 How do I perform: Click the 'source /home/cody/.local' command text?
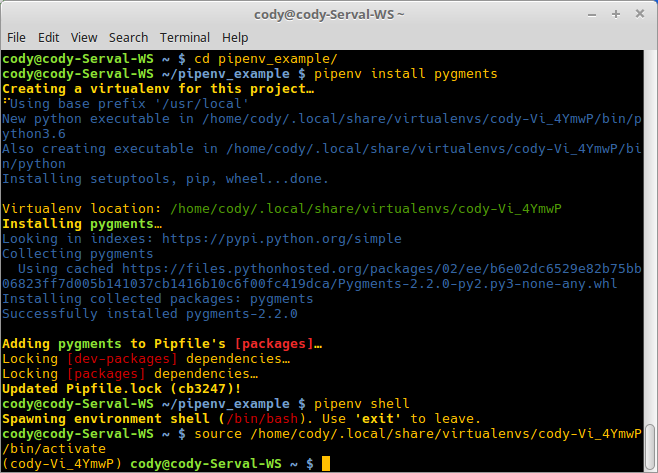click(418, 434)
